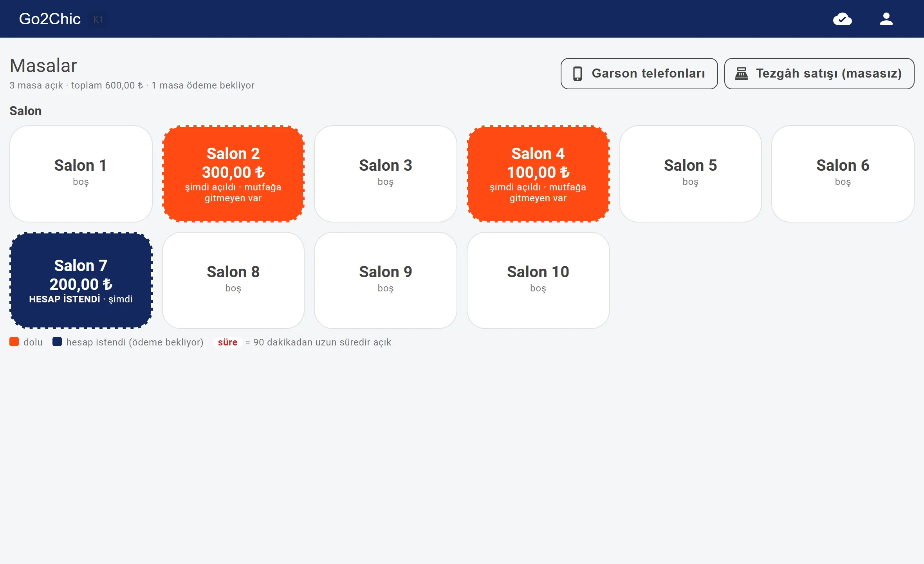
Task: Click the cash register icon in Tezgâh satışı
Action: [x=741, y=74]
